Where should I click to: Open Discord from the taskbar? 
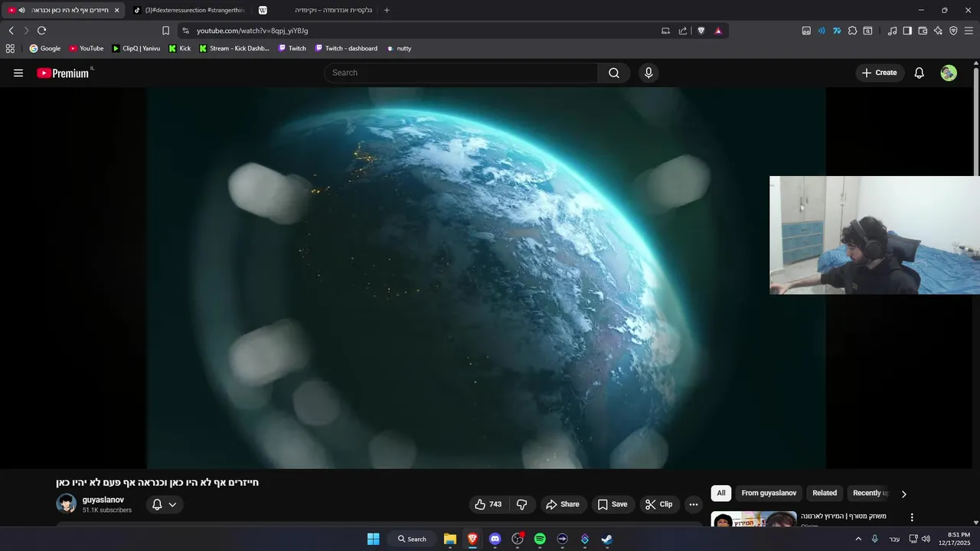click(495, 539)
